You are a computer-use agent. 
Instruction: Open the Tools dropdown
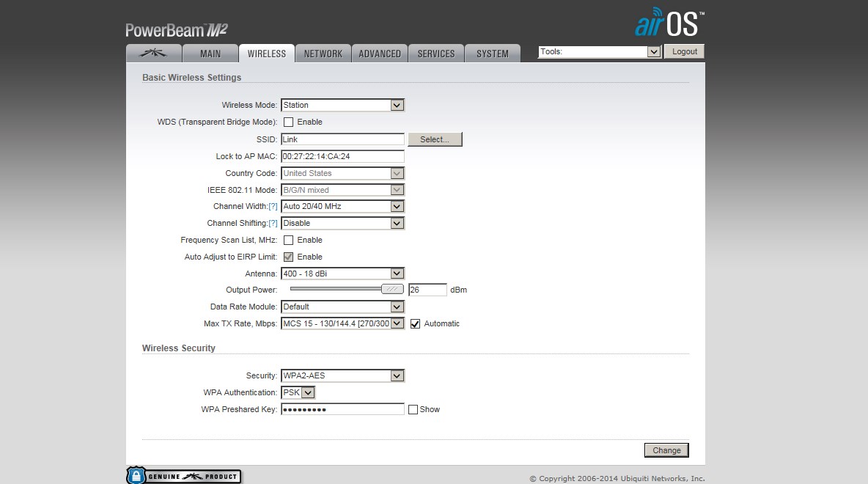(600, 51)
